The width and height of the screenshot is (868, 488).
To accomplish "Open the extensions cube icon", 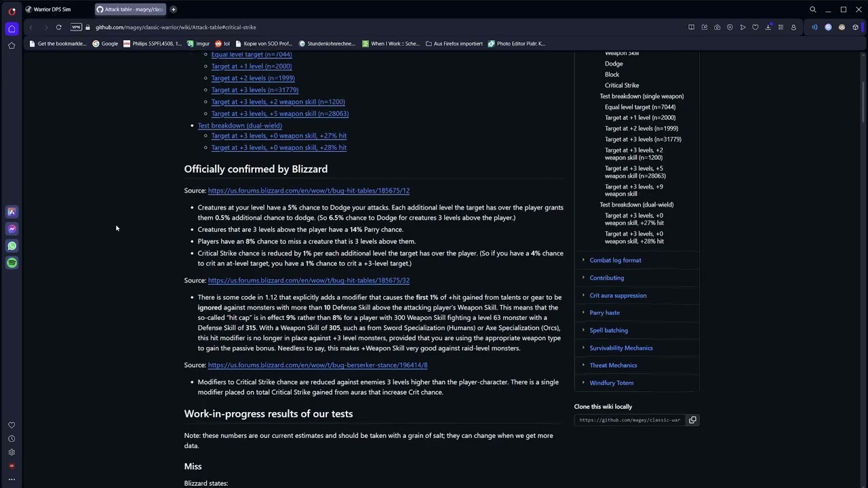I will coord(855,27).
